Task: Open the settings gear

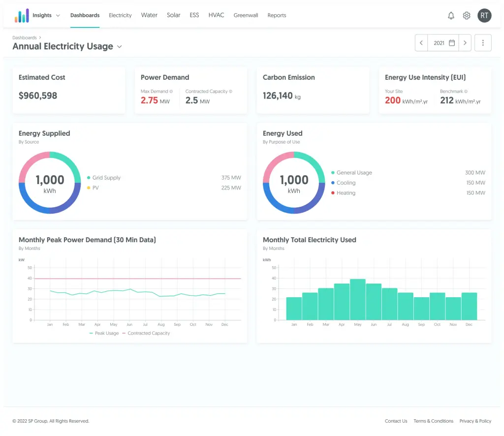Action: pyautogui.click(x=466, y=15)
